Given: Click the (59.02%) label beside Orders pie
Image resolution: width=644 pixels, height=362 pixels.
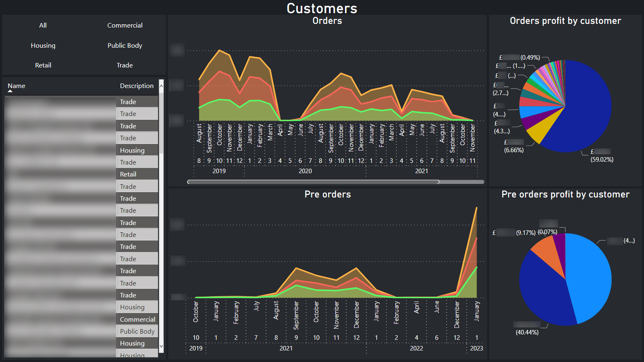Looking at the screenshot, I should click(602, 160).
